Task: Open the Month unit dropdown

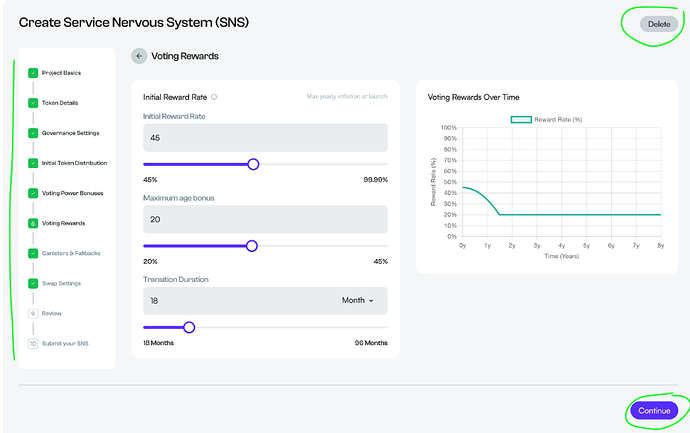Action: click(x=357, y=300)
